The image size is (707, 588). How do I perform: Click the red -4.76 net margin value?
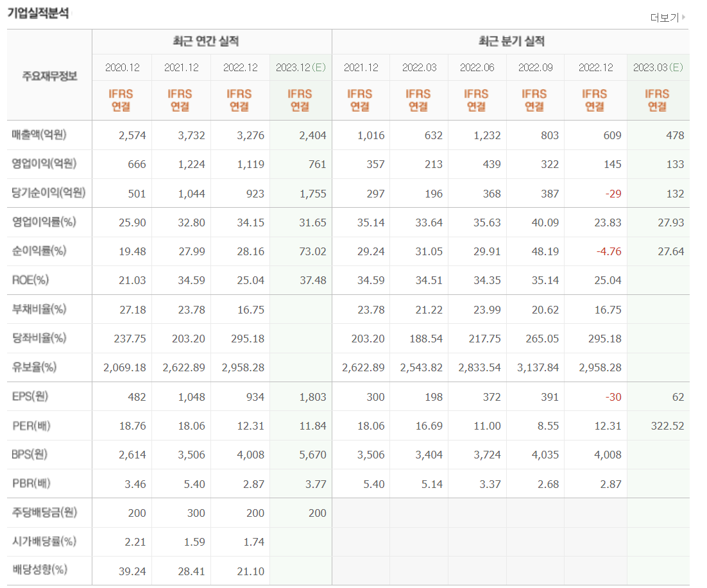[x=609, y=251]
